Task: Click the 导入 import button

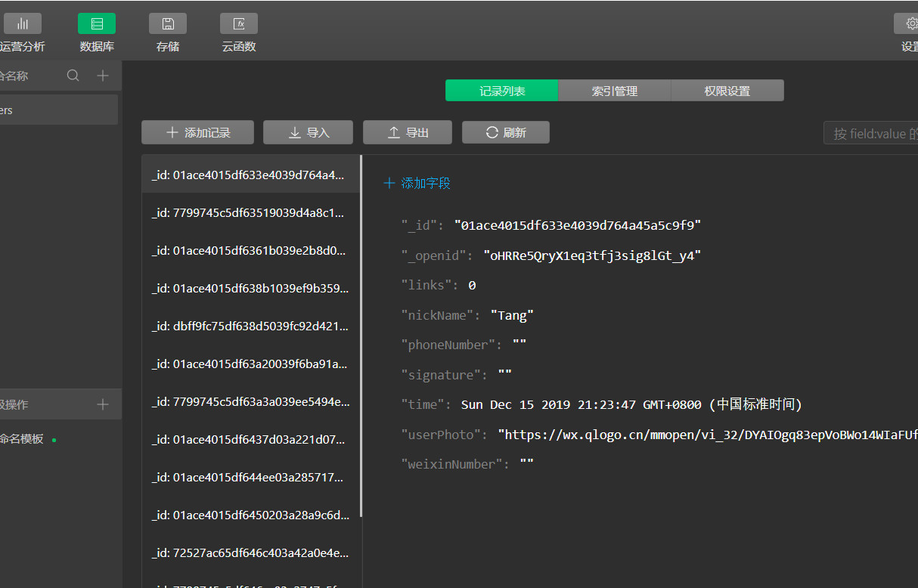Action: [x=308, y=132]
